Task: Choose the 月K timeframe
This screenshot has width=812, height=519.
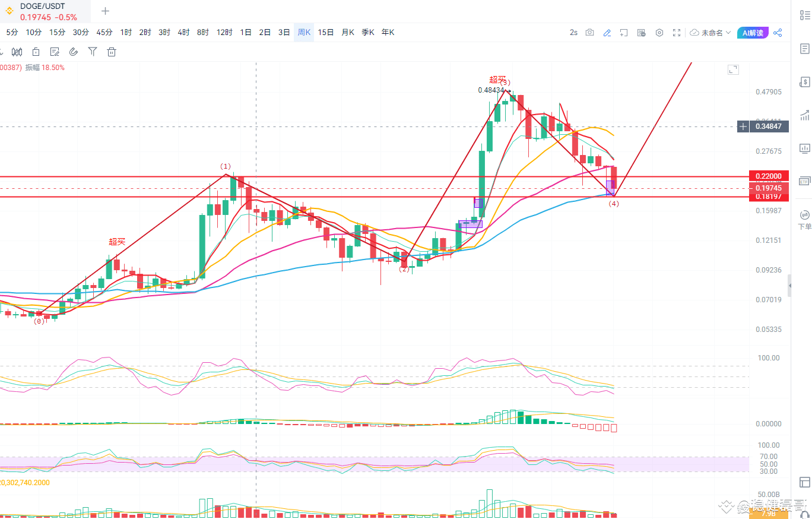Action: 348,33
